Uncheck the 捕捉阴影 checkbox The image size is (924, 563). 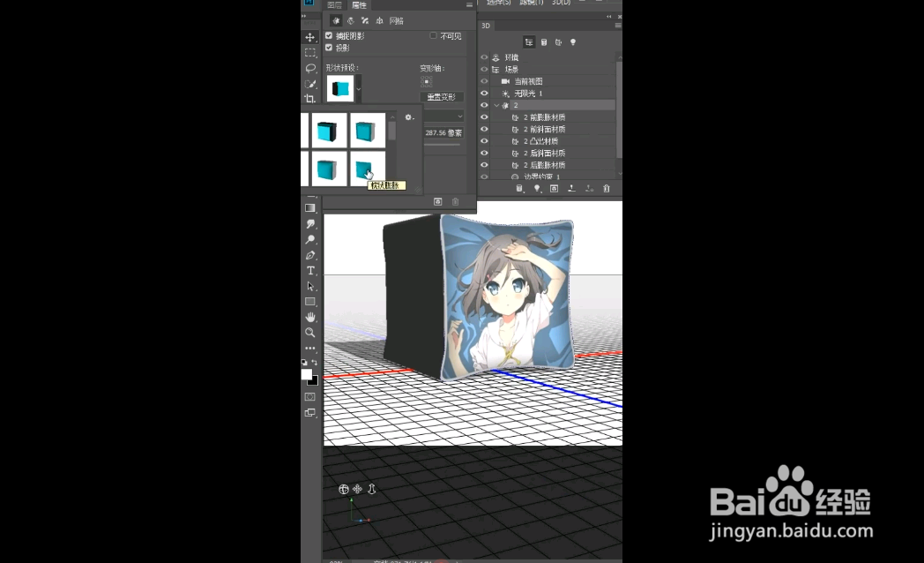click(328, 36)
